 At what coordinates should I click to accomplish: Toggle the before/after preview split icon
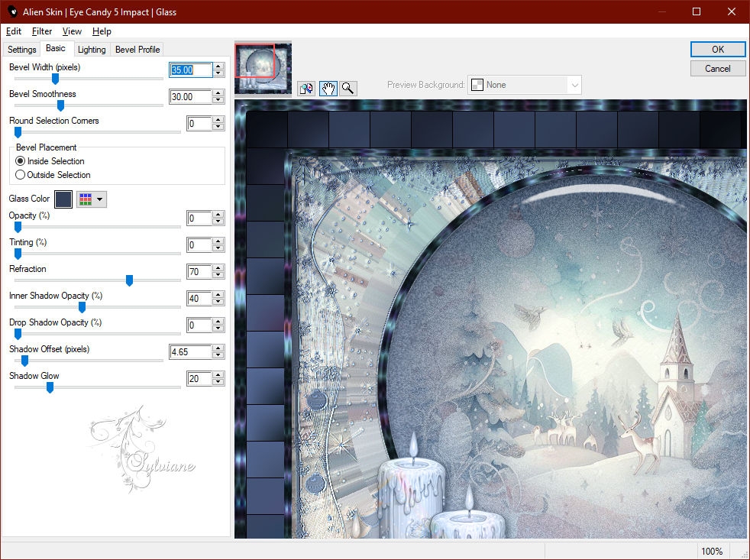coord(306,88)
